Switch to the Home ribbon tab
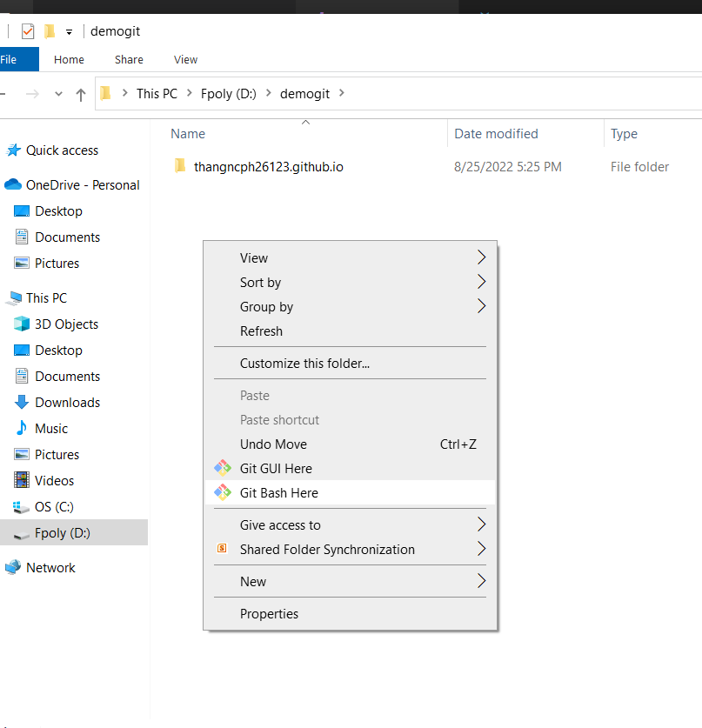702x728 pixels. coord(69,59)
